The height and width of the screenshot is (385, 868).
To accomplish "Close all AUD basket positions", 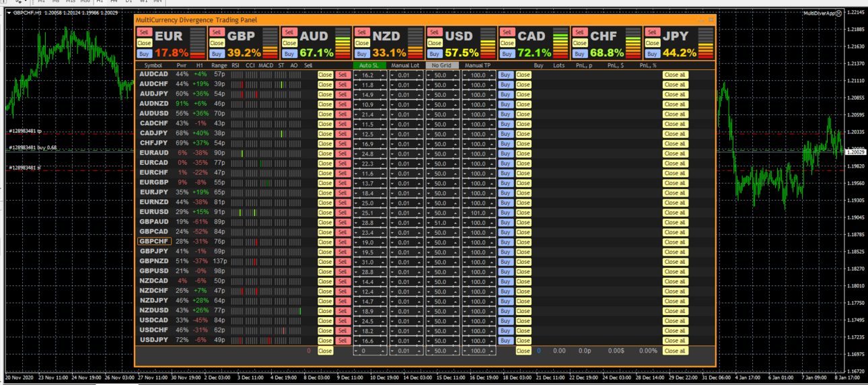I will coord(289,43).
